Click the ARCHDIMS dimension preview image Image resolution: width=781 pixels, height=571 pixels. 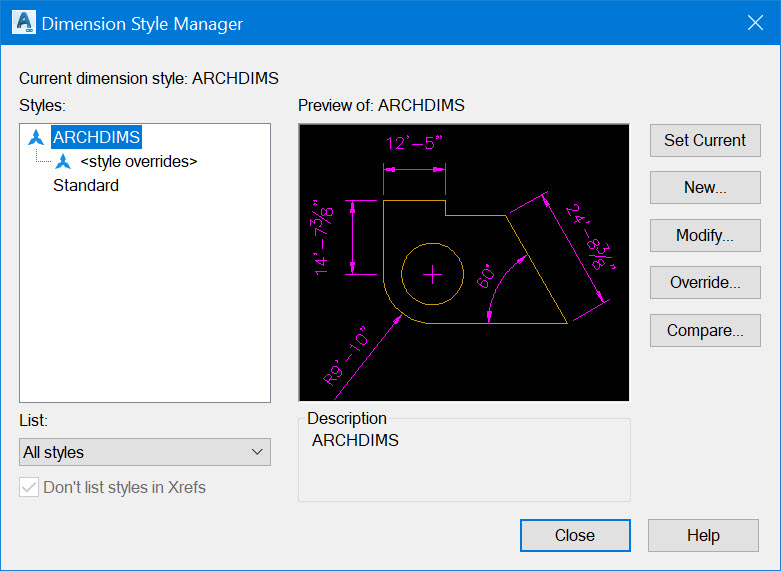[464, 262]
